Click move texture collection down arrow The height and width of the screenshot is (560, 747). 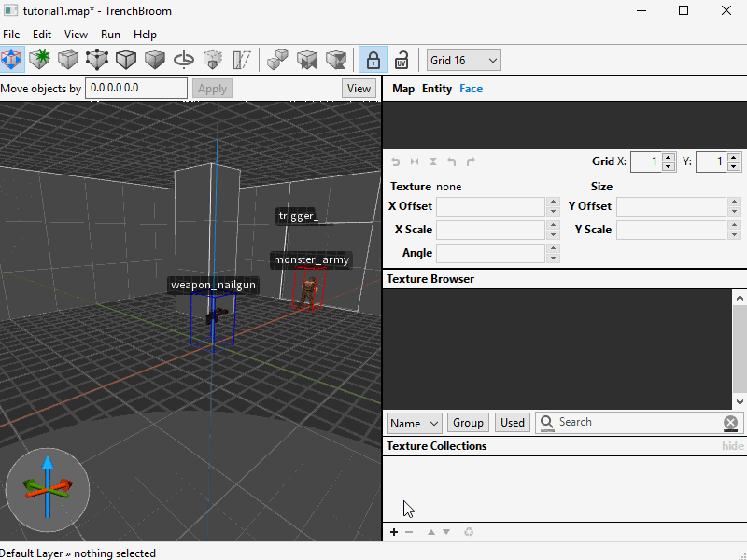click(x=446, y=532)
